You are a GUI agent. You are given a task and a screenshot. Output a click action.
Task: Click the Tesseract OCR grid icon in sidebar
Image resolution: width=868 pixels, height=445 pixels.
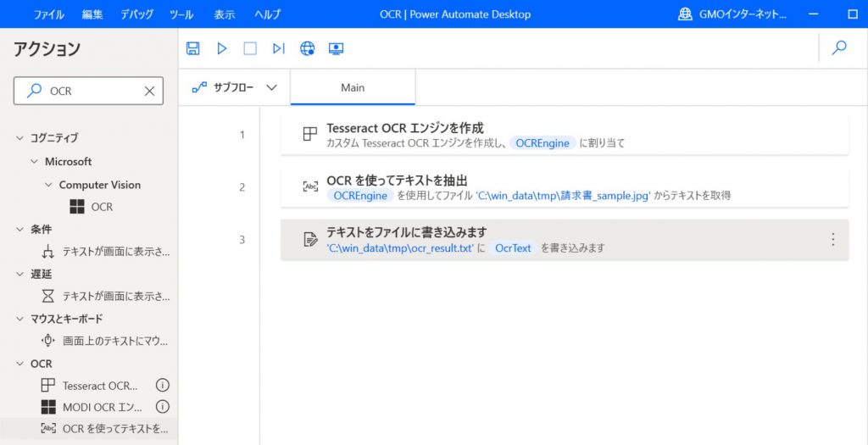click(x=48, y=385)
